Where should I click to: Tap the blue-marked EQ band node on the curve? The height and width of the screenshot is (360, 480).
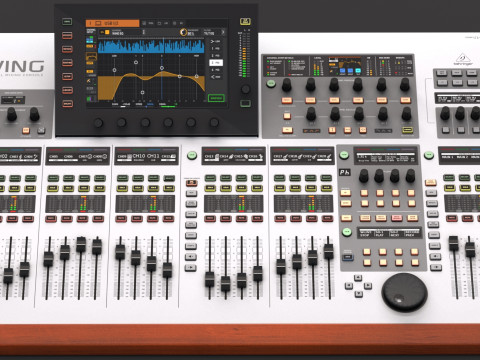click(x=162, y=68)
